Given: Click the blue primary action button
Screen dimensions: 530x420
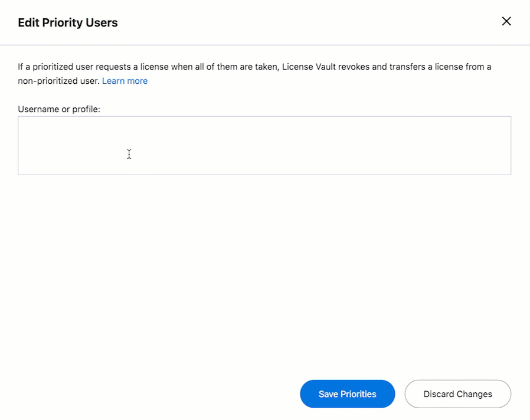Looking at the screenshot, I should pos(347,393).
